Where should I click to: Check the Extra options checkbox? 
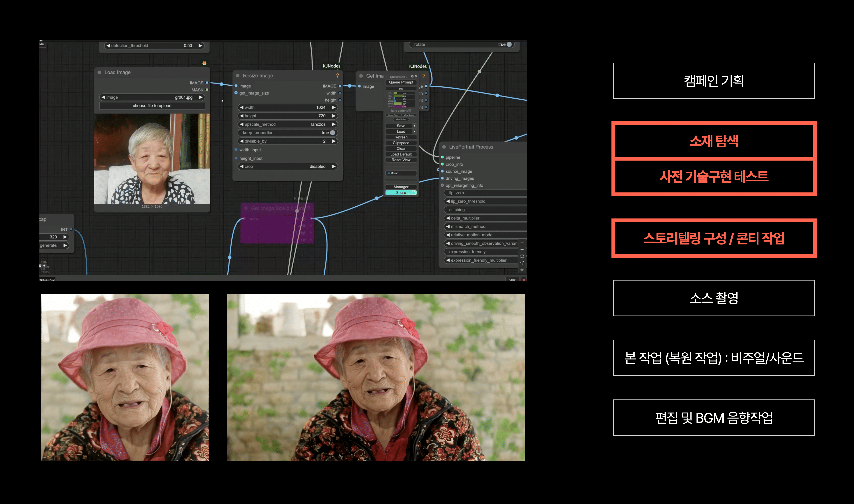click(x=410, y=111)
